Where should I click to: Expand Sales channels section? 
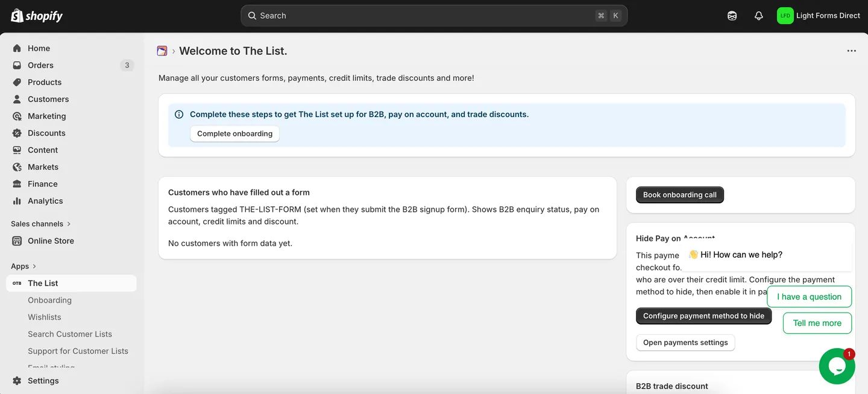(x=41, y=224)
